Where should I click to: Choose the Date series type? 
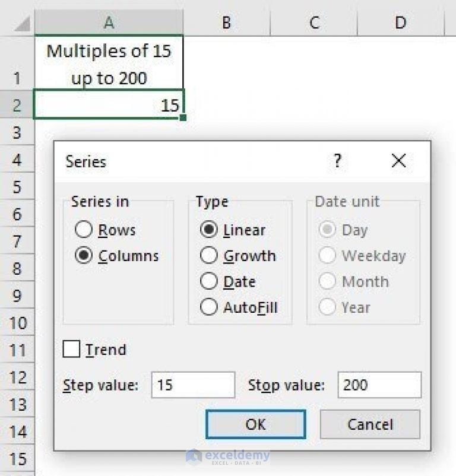tap(209, 281)
